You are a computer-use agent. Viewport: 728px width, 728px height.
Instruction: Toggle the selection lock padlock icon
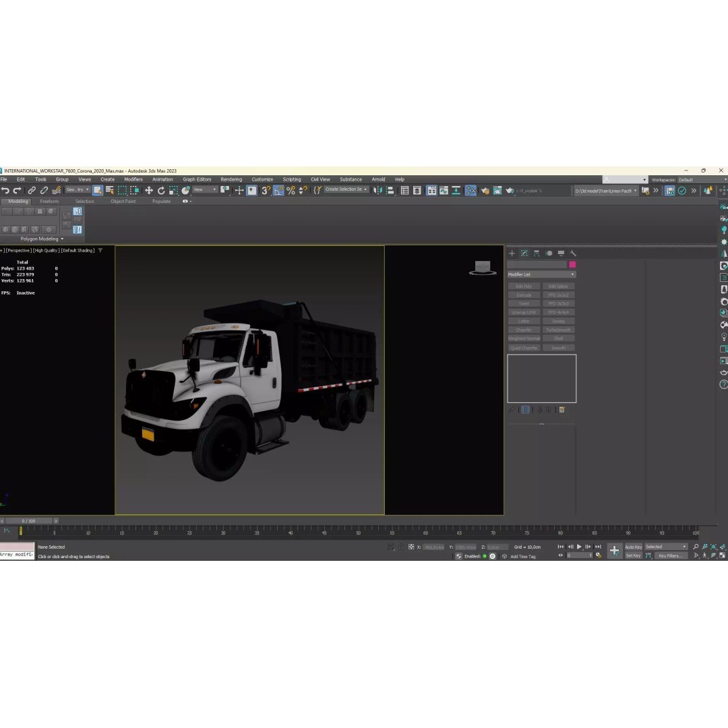(401, 547)
